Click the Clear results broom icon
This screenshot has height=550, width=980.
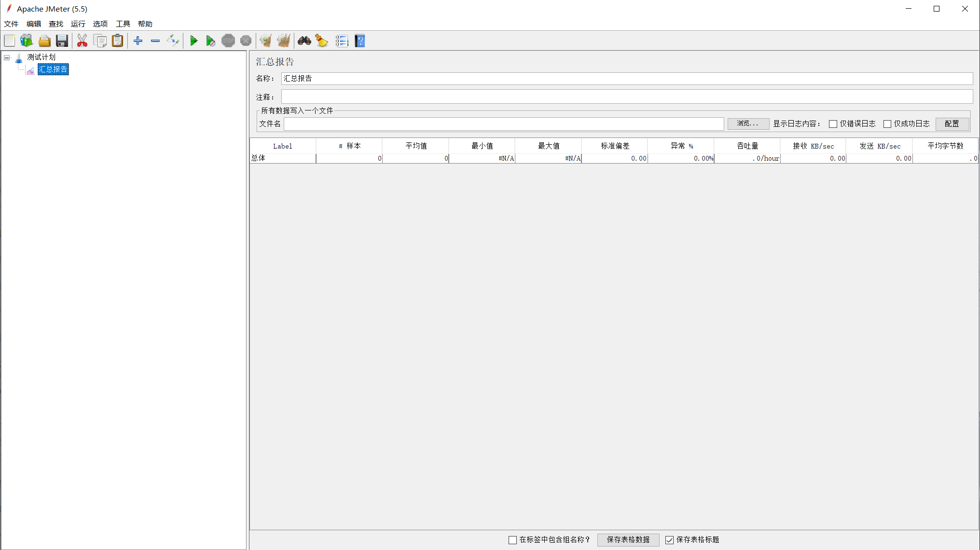(265, 41)
